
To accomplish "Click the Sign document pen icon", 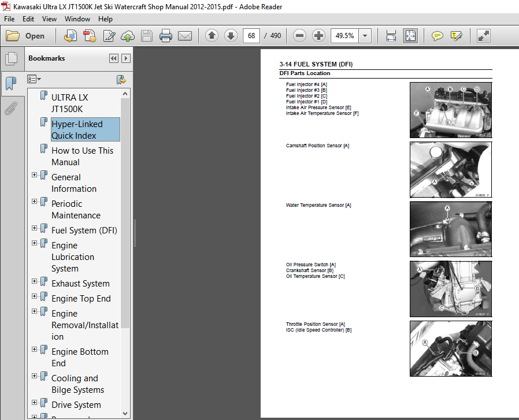I will click(x=109, y=36).
